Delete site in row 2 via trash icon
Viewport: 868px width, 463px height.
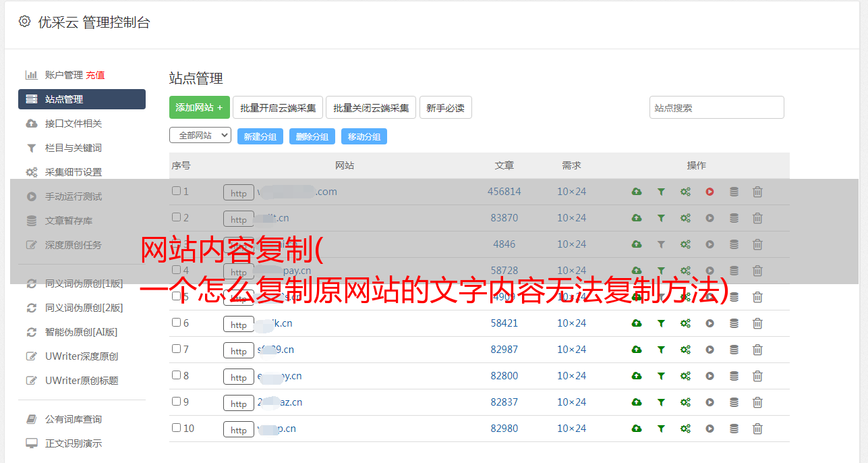[757, 218]
